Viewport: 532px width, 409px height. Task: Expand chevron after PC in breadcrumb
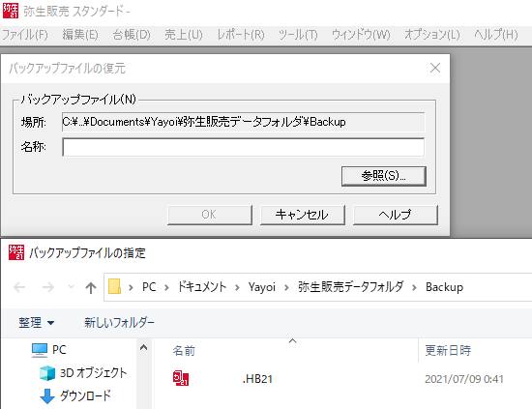pos(166,287)
